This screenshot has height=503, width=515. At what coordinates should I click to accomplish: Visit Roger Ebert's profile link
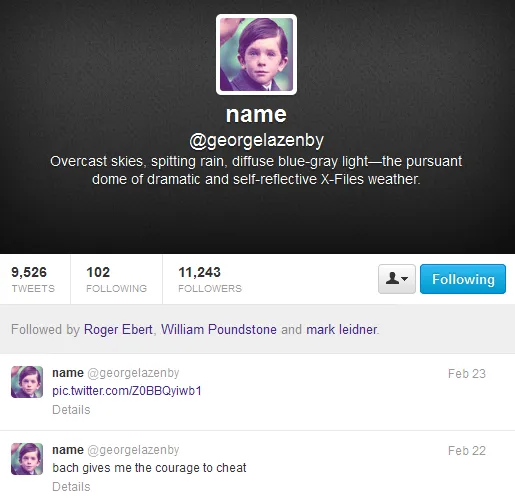[x=118, y=329]
